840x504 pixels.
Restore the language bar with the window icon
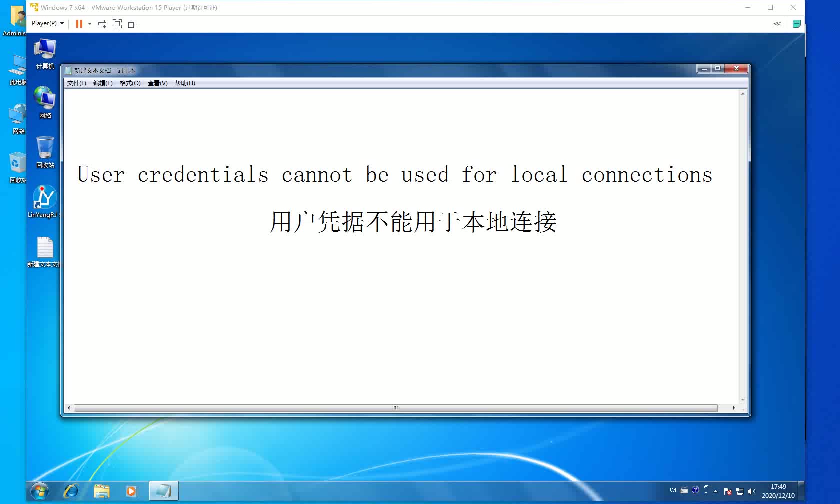click(706, 487)
